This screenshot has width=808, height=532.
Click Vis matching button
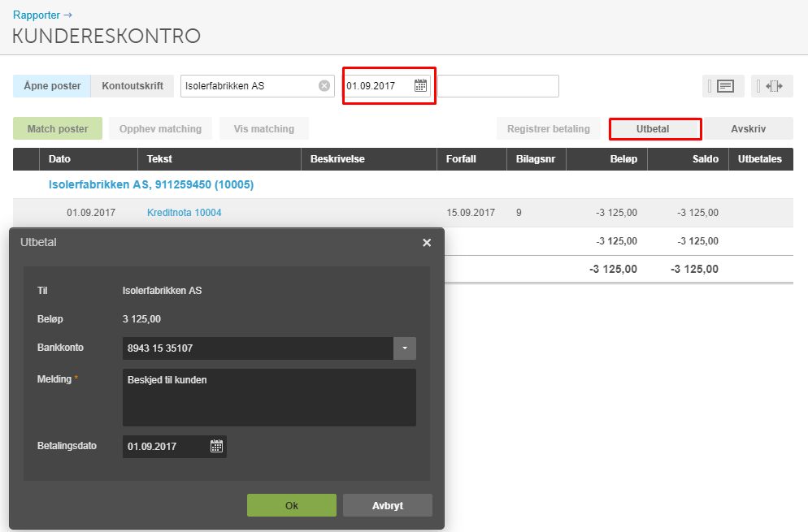coord(264,129)
